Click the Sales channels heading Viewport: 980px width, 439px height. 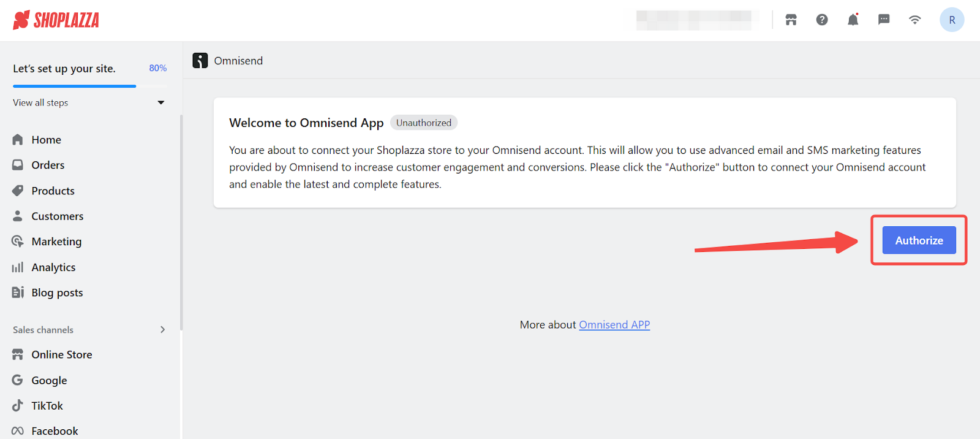pos(43,330)
